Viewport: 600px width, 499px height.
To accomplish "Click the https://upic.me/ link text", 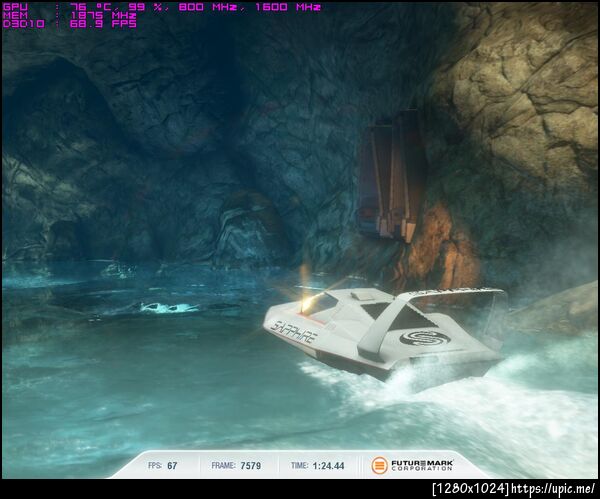I will (553, 489).
